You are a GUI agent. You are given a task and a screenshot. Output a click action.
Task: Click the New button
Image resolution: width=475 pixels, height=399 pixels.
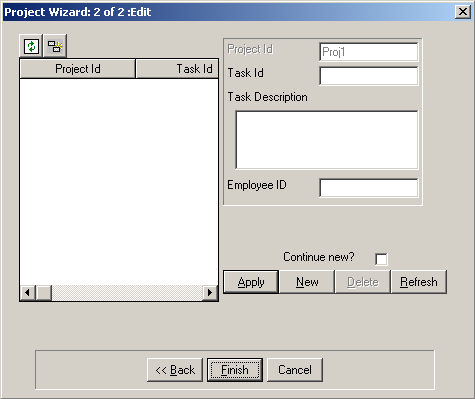(x=307, y=282)
